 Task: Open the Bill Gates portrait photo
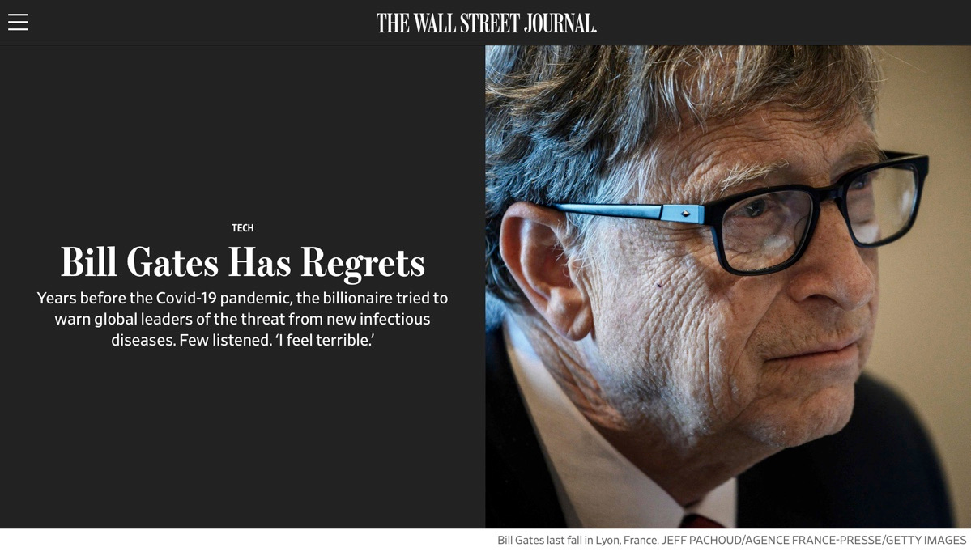pos(727,286)
